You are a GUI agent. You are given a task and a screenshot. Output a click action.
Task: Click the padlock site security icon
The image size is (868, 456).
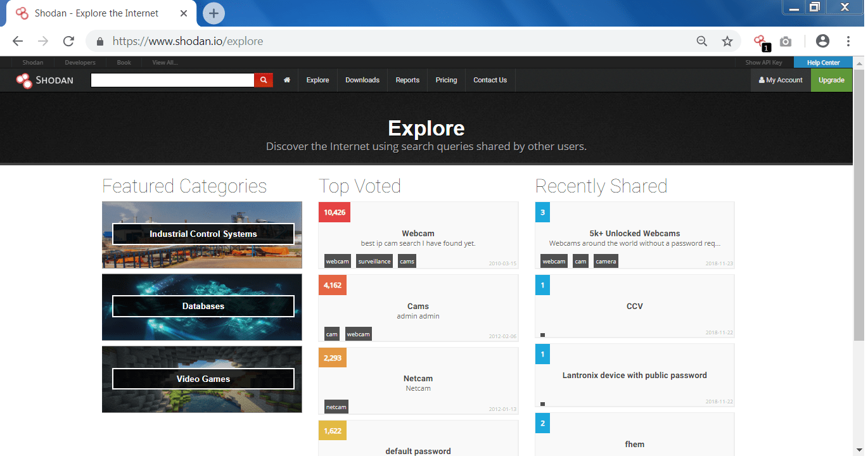click(99, 41)
